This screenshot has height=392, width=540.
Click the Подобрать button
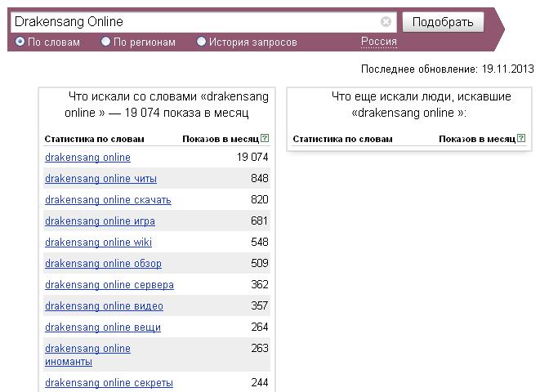[x=443, y=22]
